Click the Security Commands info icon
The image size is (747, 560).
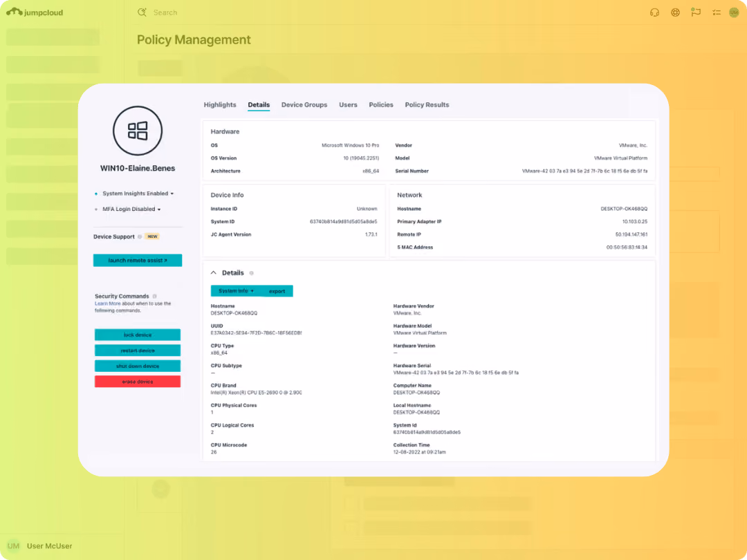pyautogui.click(x=154, y=296)
